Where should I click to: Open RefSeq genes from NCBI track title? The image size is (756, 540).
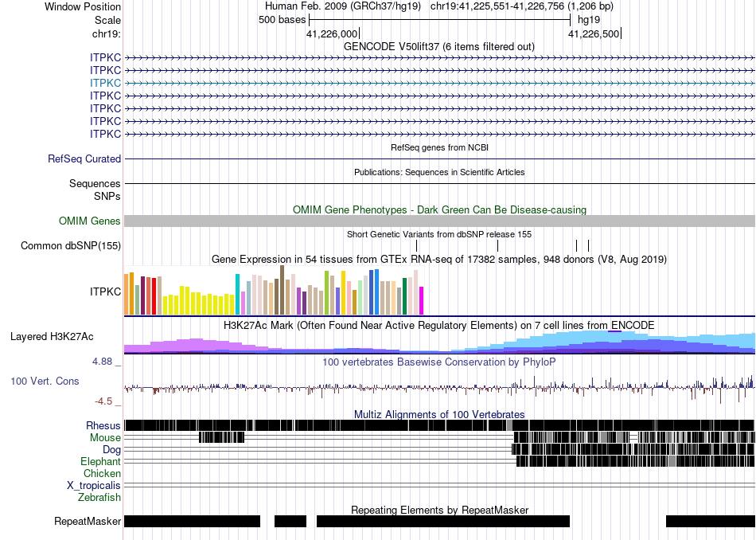tap(439, 147)
